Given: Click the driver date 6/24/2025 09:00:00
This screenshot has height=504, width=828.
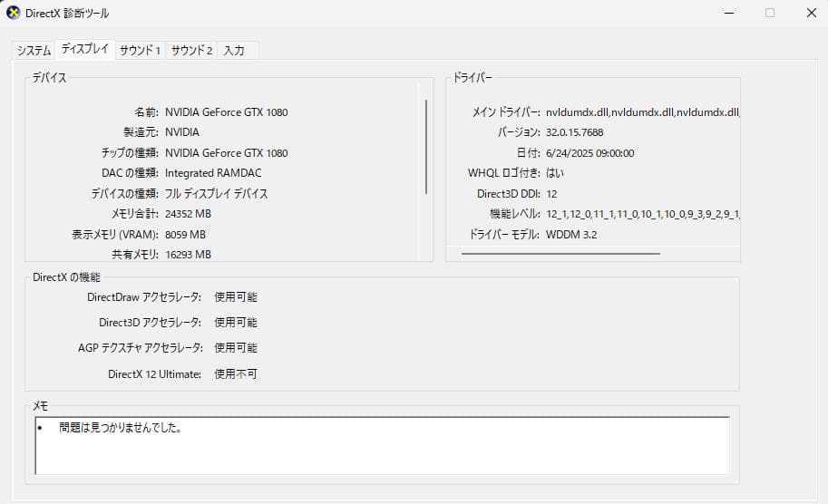Looking at the screenshot, I should [589, 153].
